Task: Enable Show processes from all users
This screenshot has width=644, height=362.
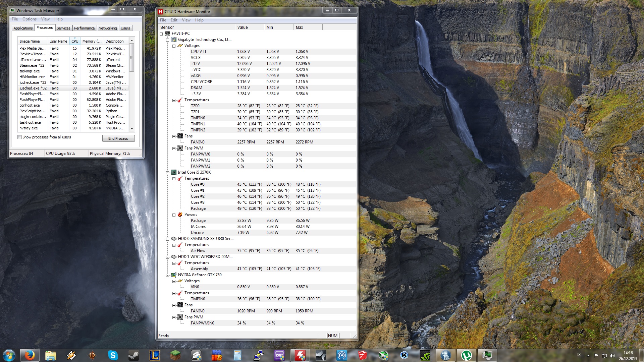Action: (x=19, y=137)
